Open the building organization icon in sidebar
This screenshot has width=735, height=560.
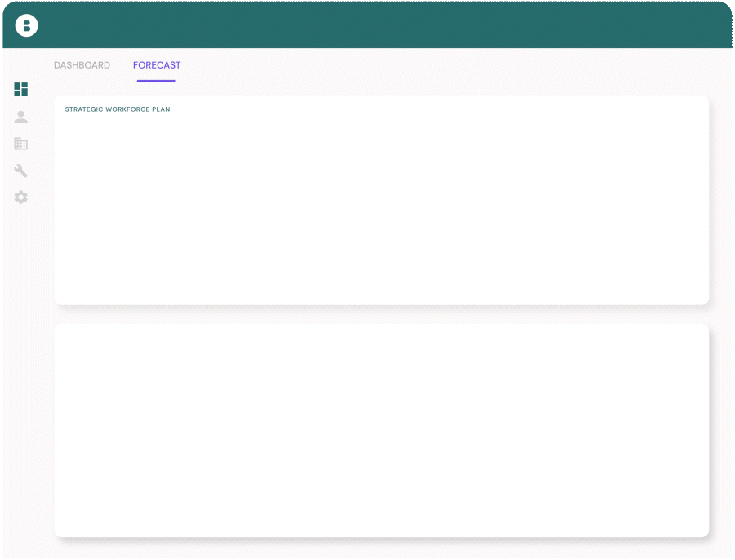(21, 144)
